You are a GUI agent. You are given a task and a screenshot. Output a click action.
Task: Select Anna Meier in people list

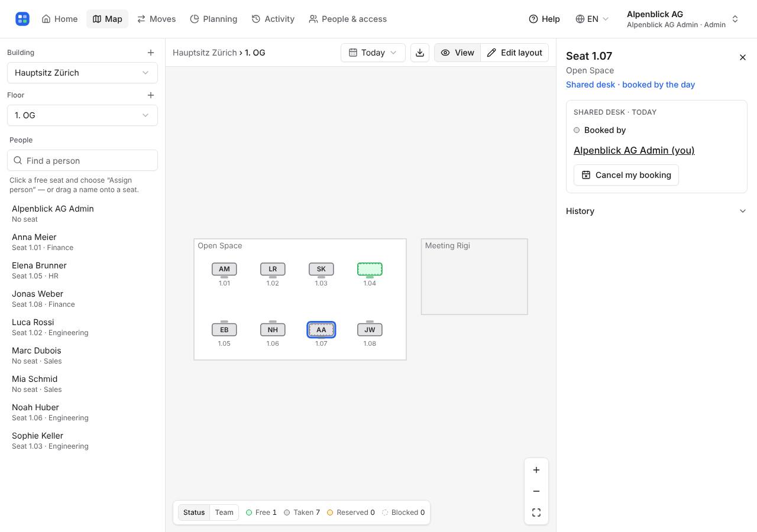pos(82,242)
